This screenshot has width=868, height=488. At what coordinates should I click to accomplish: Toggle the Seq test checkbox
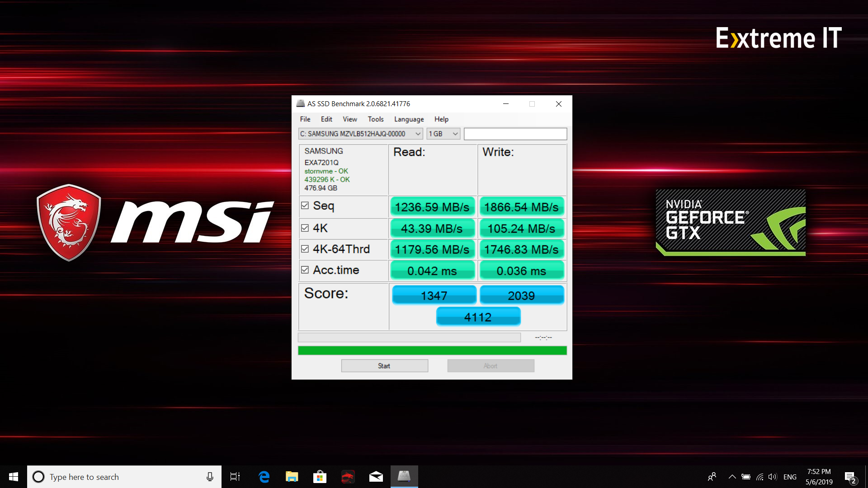pos(305,206)
